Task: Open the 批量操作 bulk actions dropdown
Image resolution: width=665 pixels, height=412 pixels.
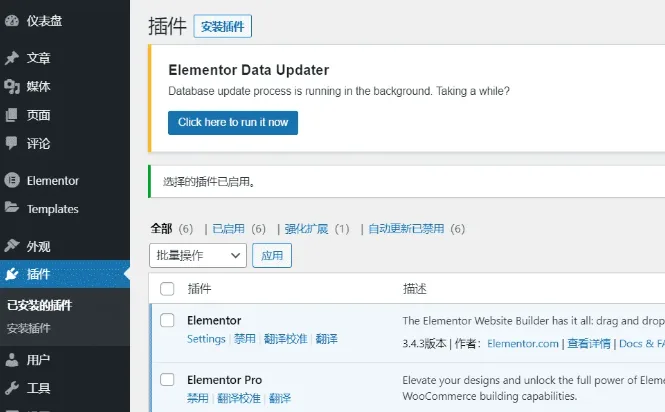Action: tap(198, 255)
